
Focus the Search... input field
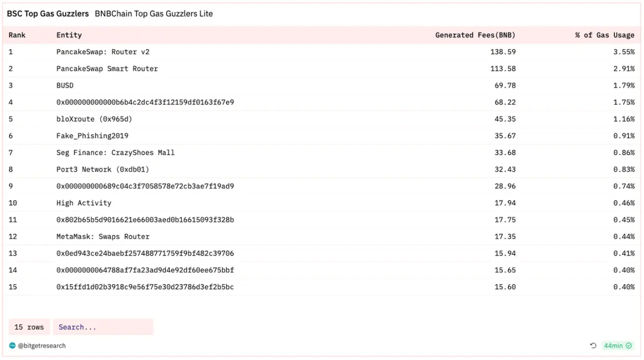(x=103, y=327)
